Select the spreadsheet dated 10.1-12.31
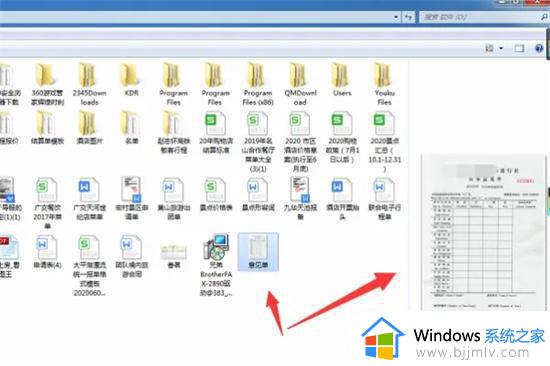 click(384, 142)
